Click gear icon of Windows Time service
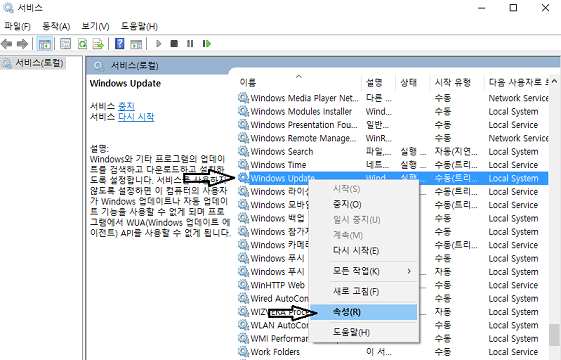The width and height of the screenshot is (561, 360). (x=243, y=165)
